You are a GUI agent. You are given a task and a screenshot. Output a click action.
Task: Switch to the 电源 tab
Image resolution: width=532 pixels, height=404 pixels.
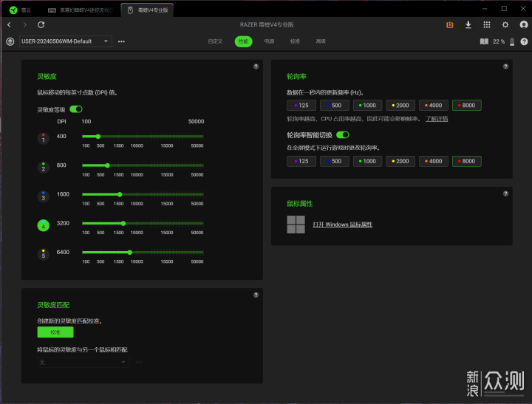pos(269,41)
